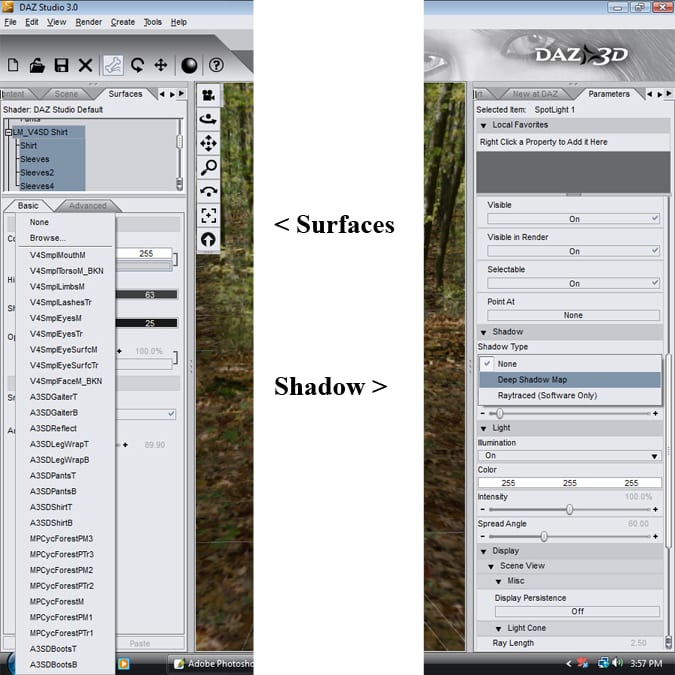The image size is (675, 675).
Task: Toggle Visible in Render On
Action: [573, 251]
